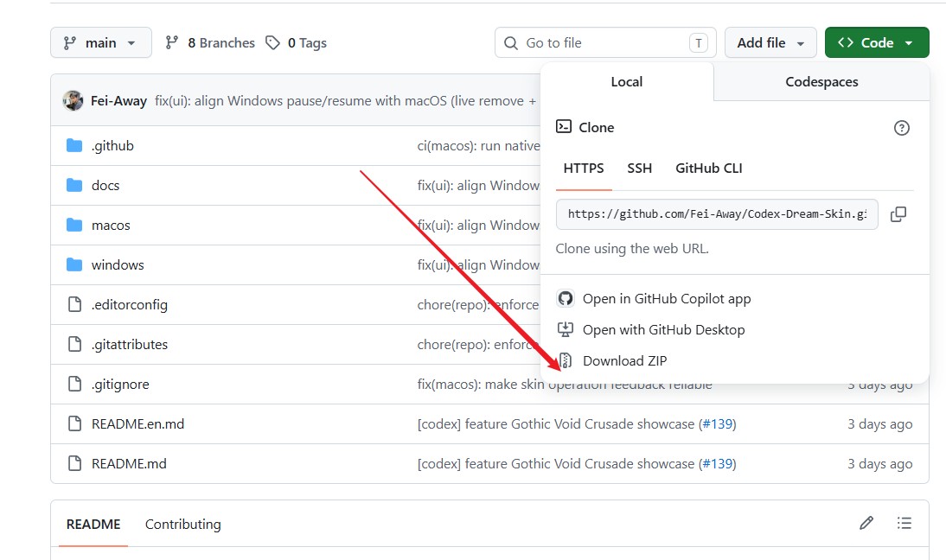Click the Fei-Away avatar image
Image resolution: width=946 pixels, height=560 pixels.
(73, 100)
